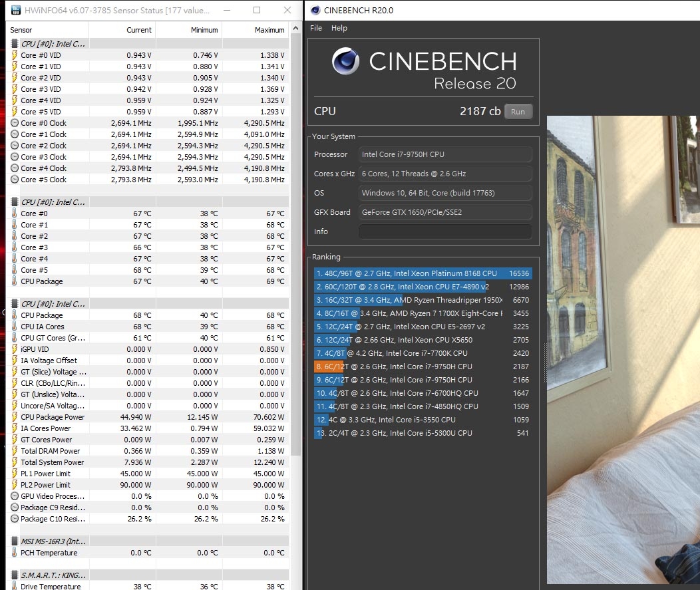700x590 pixels.
Task: Select the Core #0 VID lightning icon
Action: (14, 55)
